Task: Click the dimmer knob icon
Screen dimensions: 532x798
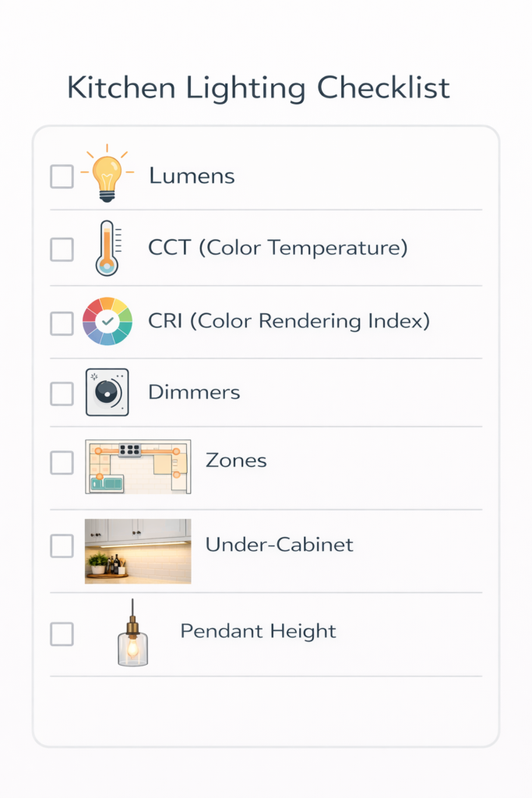Action: pyautogui.click(x=107, y=392)
